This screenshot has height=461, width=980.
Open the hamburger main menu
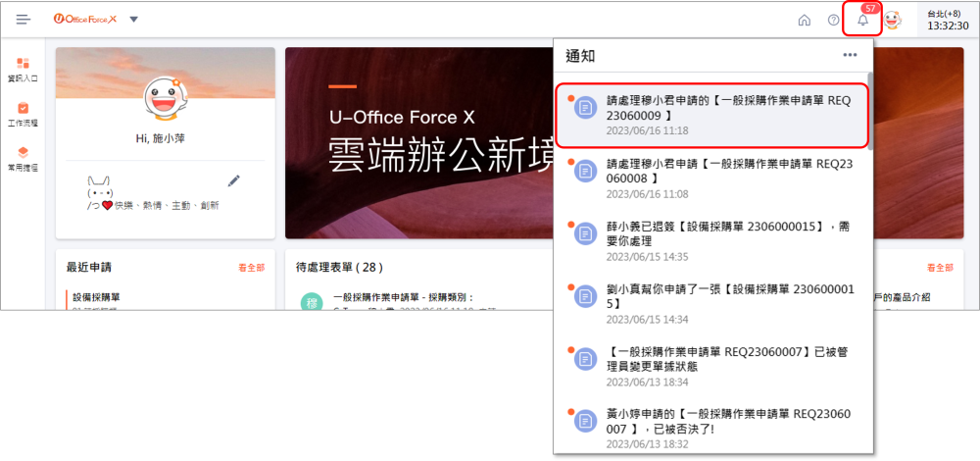click(x=24, y=20)
